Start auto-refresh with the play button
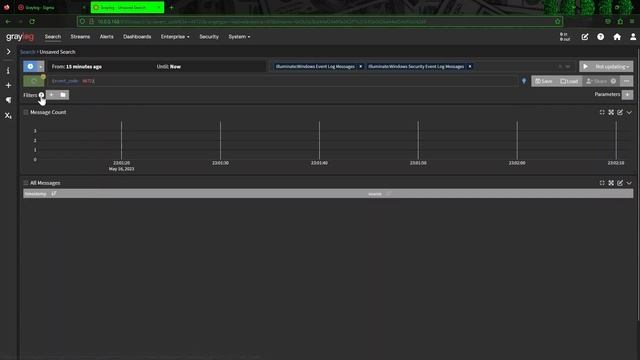Viewport: 640px width, 360px height. pyautogui.click(x=586, y=67)
